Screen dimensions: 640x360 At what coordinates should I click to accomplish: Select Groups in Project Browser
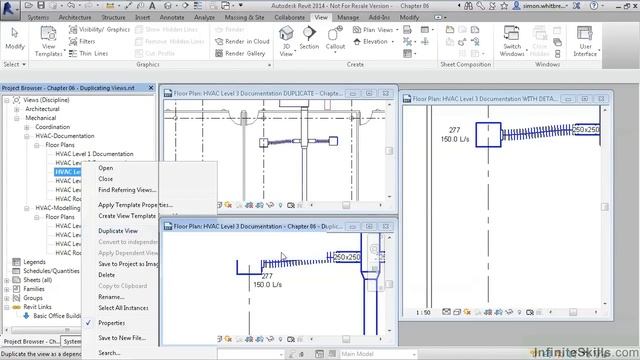point(33,298)
